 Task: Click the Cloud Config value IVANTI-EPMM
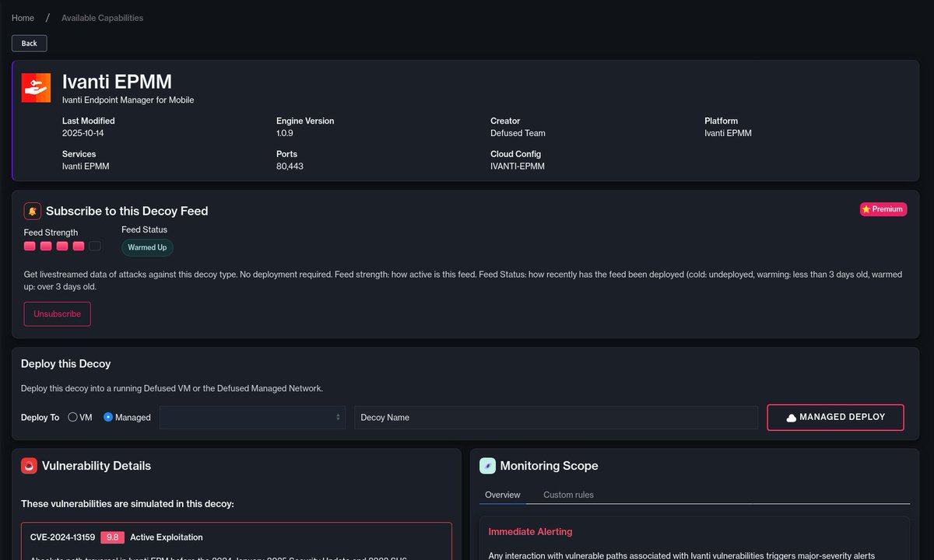518,166
